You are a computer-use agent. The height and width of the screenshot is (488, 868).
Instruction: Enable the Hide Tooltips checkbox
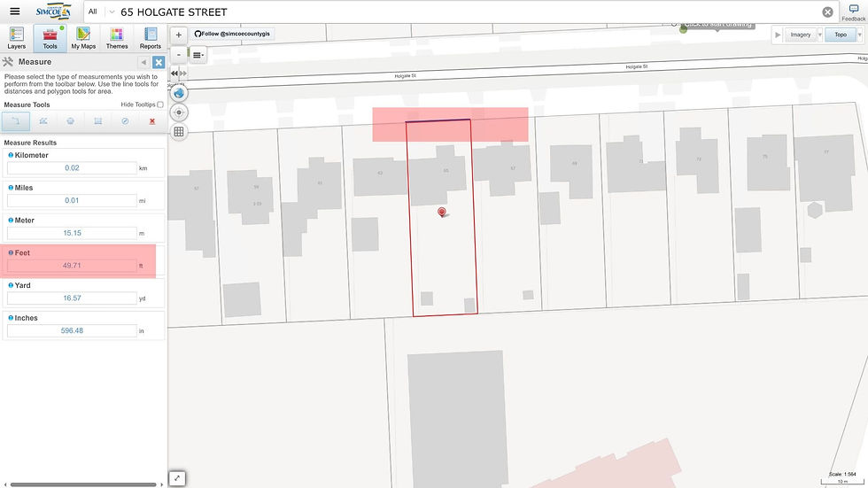click(x=160, y=105)
